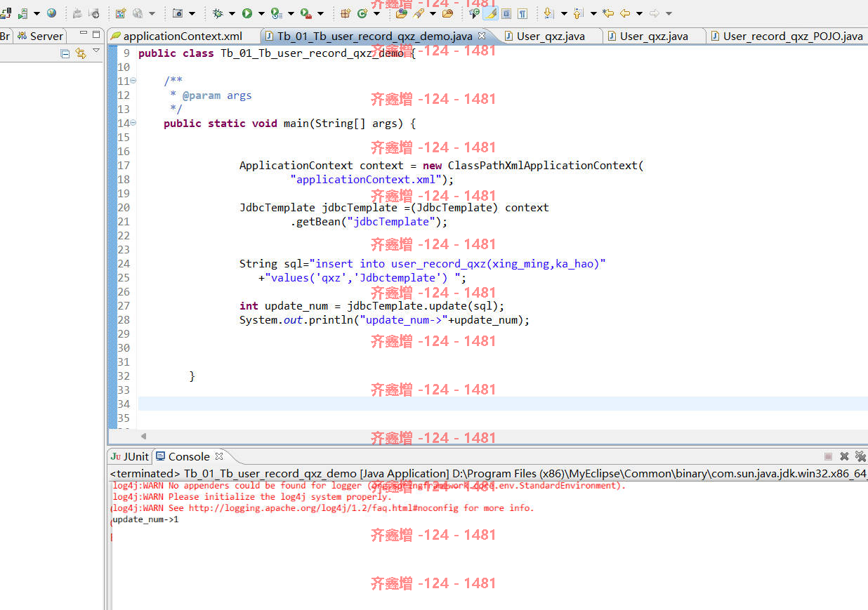Click the Console terminate square icon
Viewport: 868px width, 610px height.
[828, 456]
